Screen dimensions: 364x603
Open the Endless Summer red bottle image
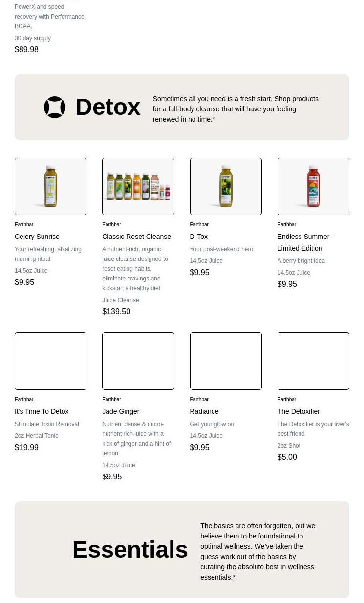(313, 186)
